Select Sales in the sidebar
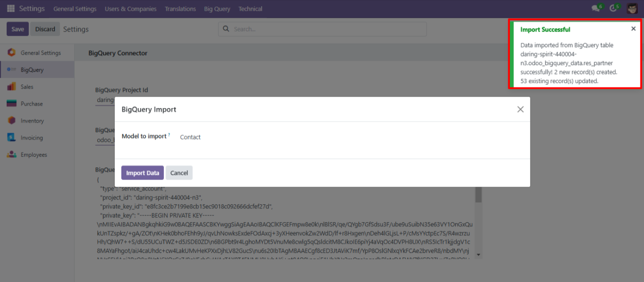This screenshot has width=644, height=282. pos(37,86)
